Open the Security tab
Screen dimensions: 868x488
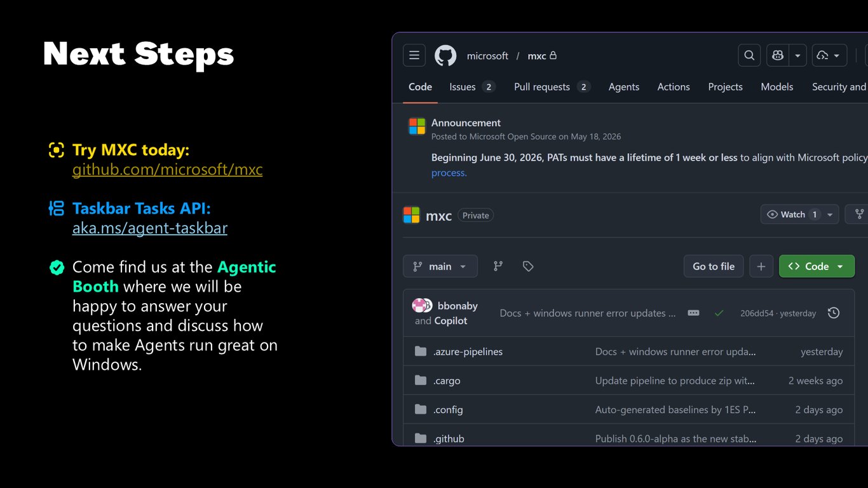[839, 87]
